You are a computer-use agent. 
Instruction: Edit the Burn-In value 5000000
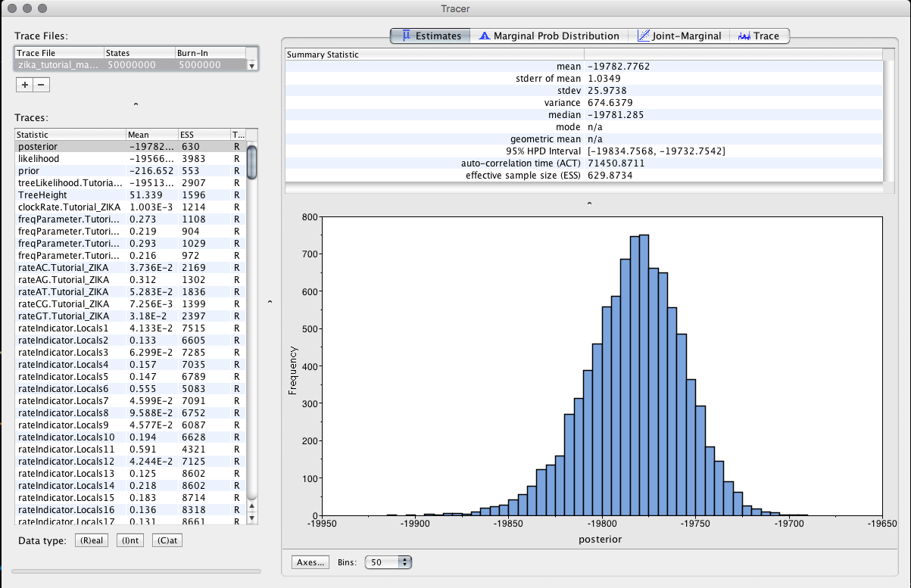[x=200, y=65]
